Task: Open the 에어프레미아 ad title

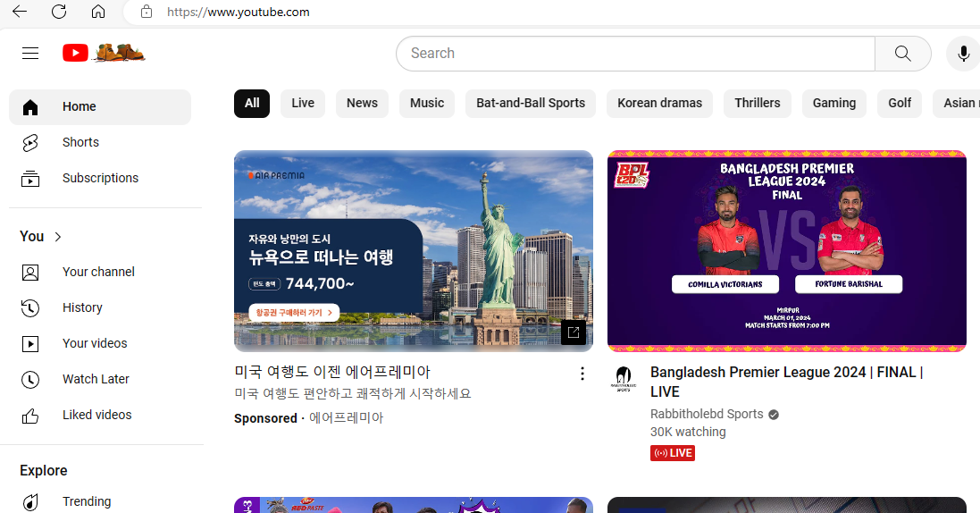Action: coord(332,372)
